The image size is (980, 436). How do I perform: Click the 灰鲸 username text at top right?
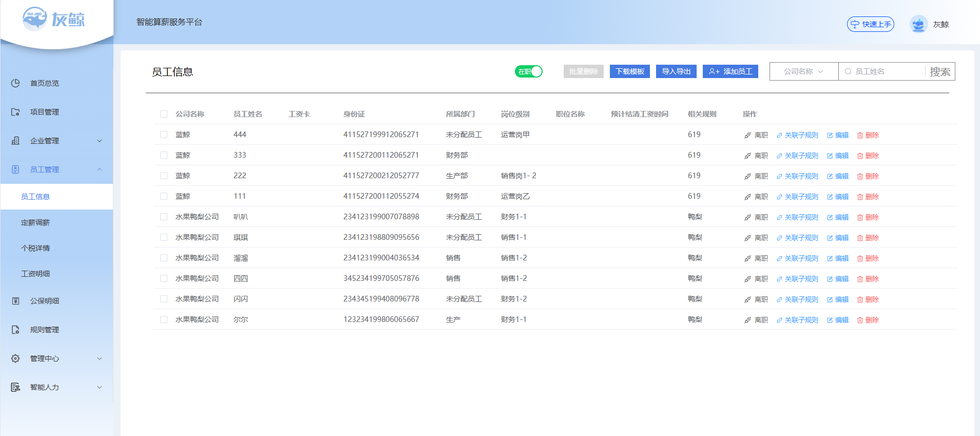[940, 24]
